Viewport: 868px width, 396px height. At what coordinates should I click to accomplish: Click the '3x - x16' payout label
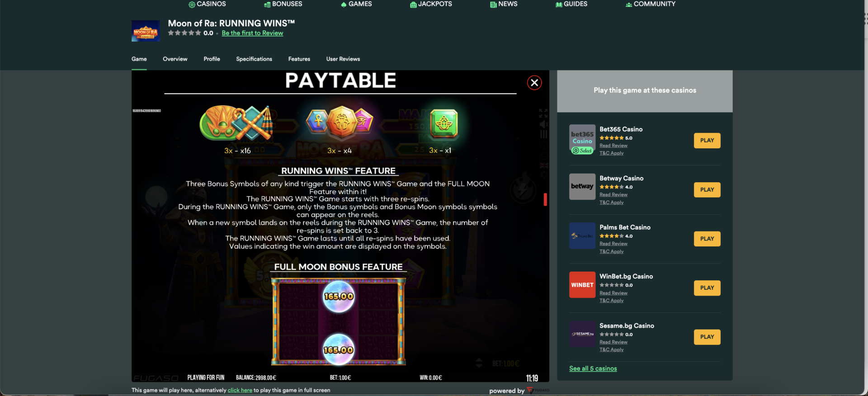tap(237, 151)
